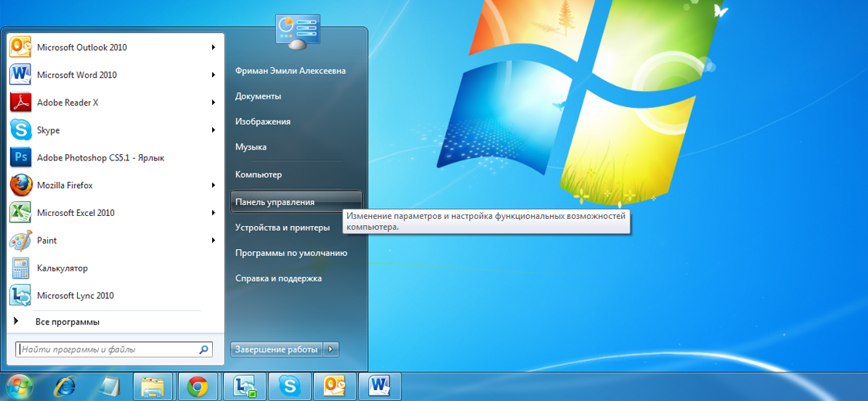Open Справка и поддержка
Viewport: 868px width, 401px height.
tap(279, 278)
